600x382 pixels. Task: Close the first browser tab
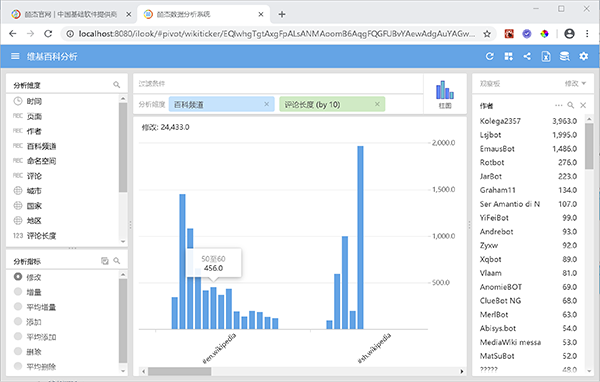click(x=129, y=14)
